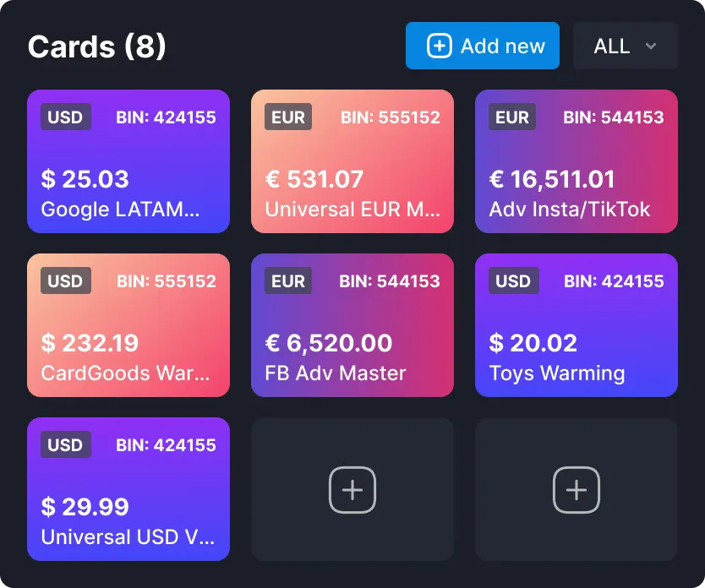Open the Universal USD card with $29.99

128,489
